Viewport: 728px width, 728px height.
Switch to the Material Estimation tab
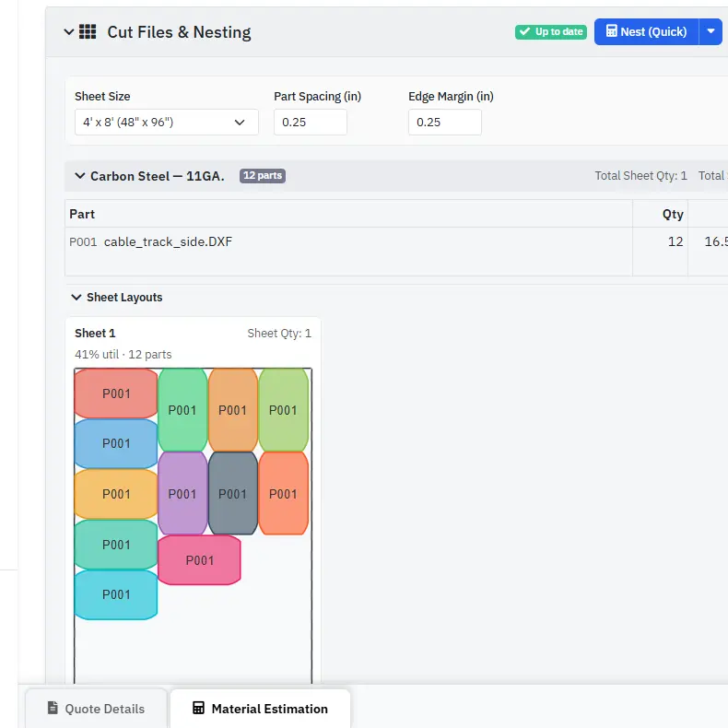(260, 709)
